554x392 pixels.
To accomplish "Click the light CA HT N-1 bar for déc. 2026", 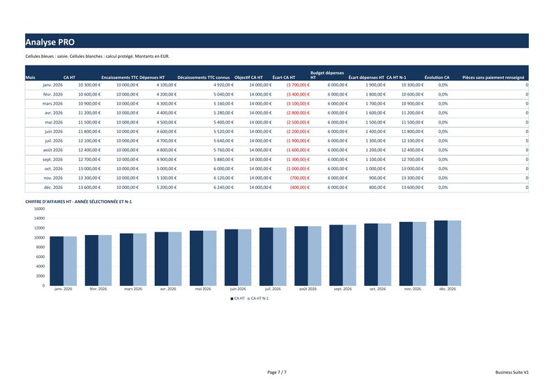I will (454, 253).
